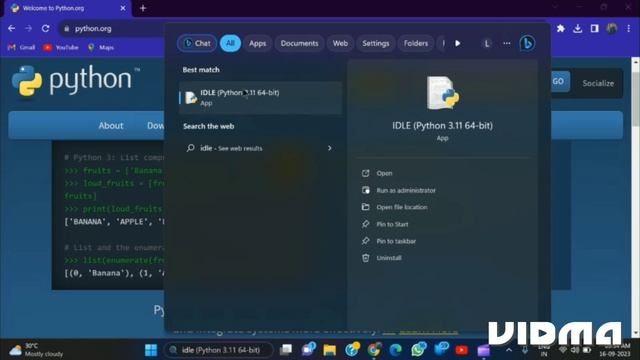This screenshot has width=640, height=360.
Task: Open Microsoft Teams chat taskbar icon
Action: (x=308, y=350)
